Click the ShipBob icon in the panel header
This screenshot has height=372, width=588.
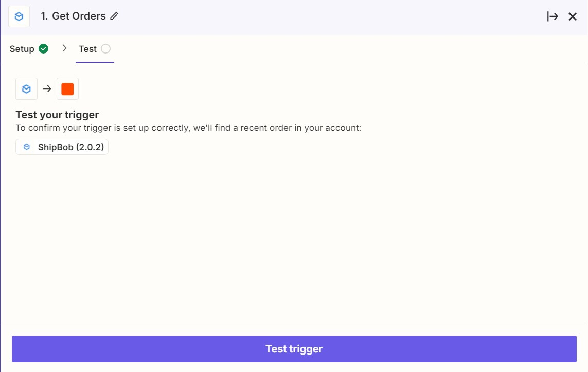pos(19,16)
